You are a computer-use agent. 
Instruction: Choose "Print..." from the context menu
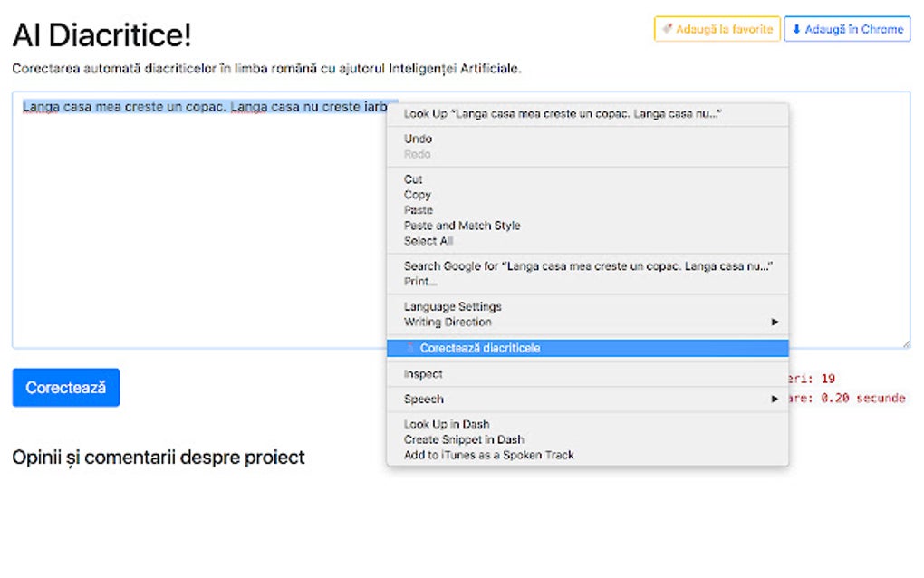click(418, 281)
